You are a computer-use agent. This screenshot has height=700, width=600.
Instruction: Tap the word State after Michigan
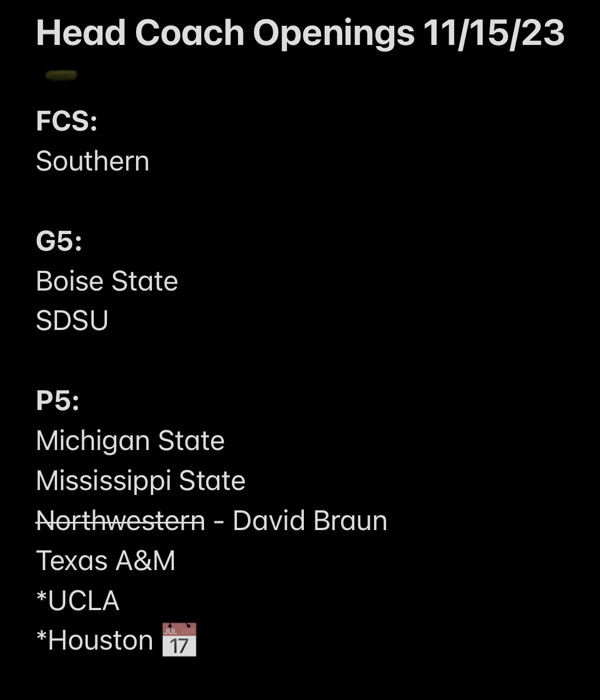[191, 441]
